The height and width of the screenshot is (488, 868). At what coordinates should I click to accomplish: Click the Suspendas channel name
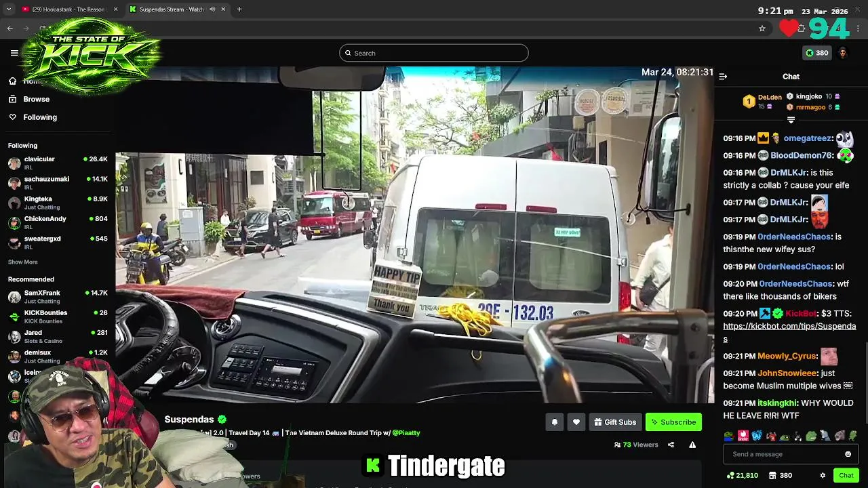pos(189,420)
